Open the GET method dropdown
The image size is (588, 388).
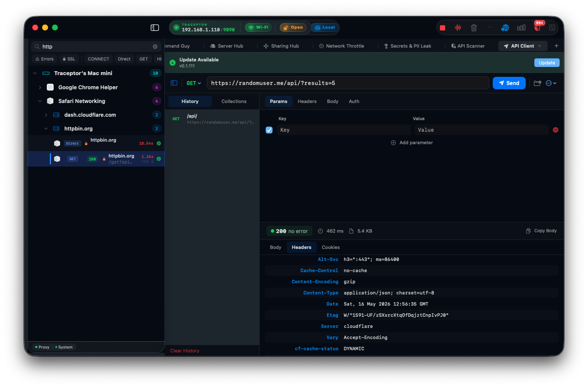194,83
